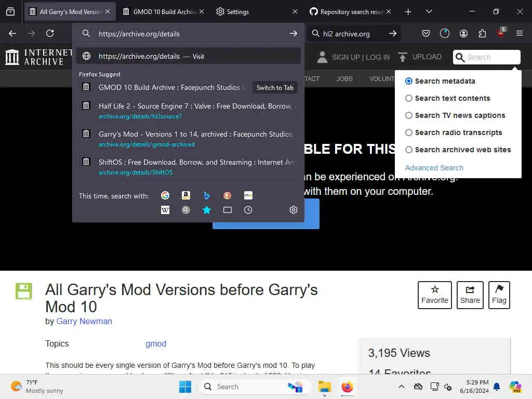This screenshot has height=399, width=532.
Task: Switch to GMOD 10 Build Archive tab
Action: (x=163, y=12)
